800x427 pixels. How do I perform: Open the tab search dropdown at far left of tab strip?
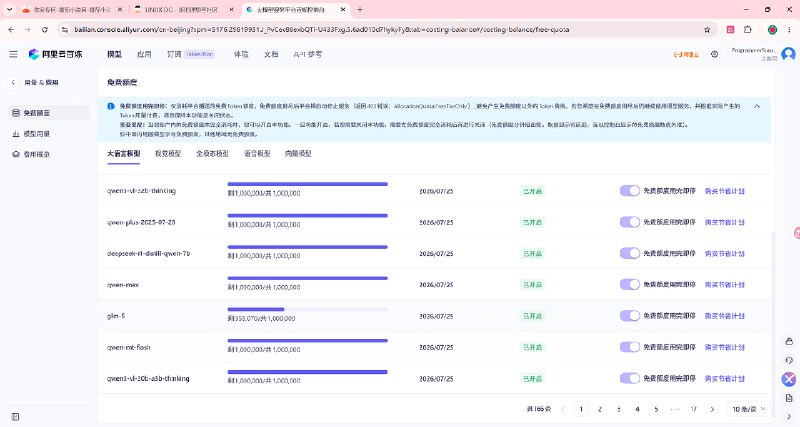[x=9, y=9]
